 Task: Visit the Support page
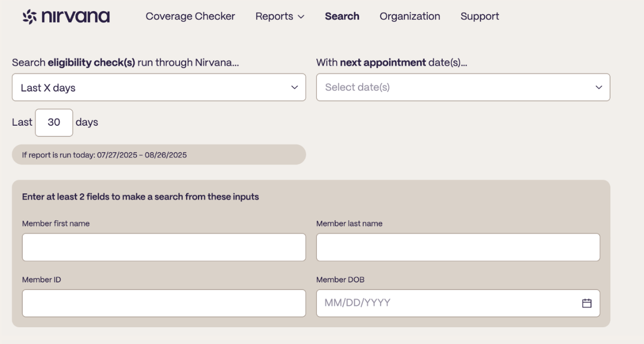pyautogui.click(x=480, y=16)
